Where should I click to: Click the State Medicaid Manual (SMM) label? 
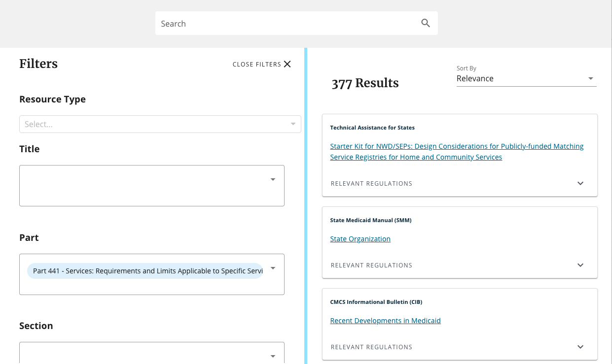[370, 220]
